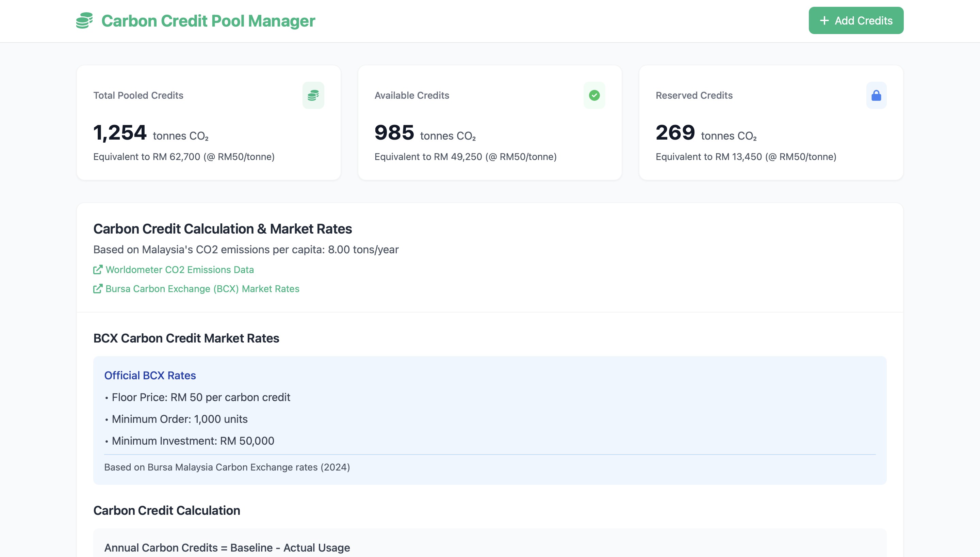
Task: Click the external link icon beside Worldometer
Action: (x=98, y=270)
